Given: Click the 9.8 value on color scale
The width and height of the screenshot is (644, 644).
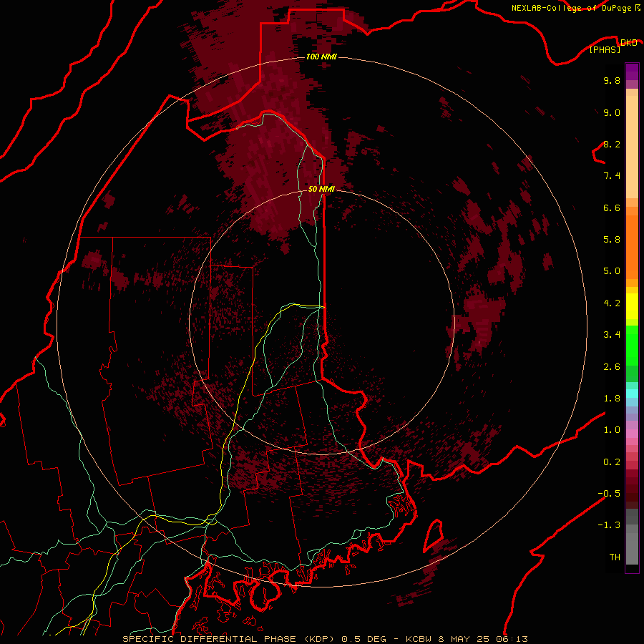Looking at the screenshot, I should tap(612, 80).
